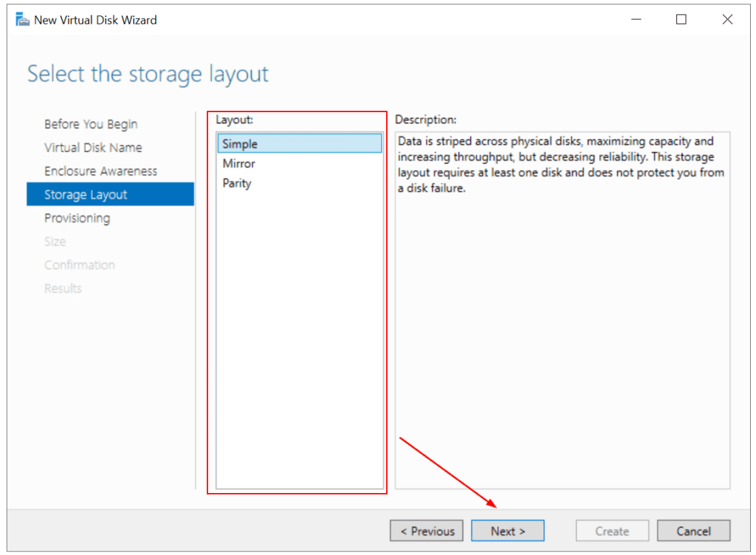The image size is (756, 555).
Task: Open the Virtual Disk Name step
Action: click(x=93, y=148)
